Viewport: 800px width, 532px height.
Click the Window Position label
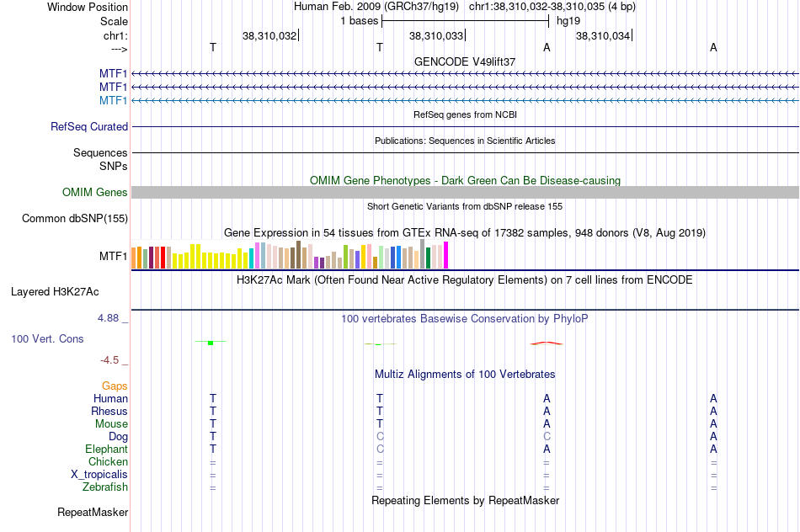coord(88,7)
